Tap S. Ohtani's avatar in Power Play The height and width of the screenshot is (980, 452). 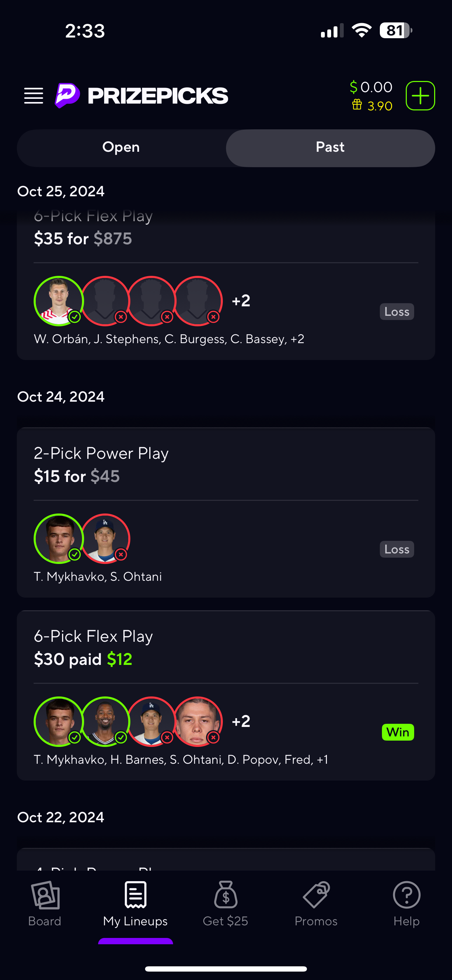pyautogui.click(x=105, y=538)
